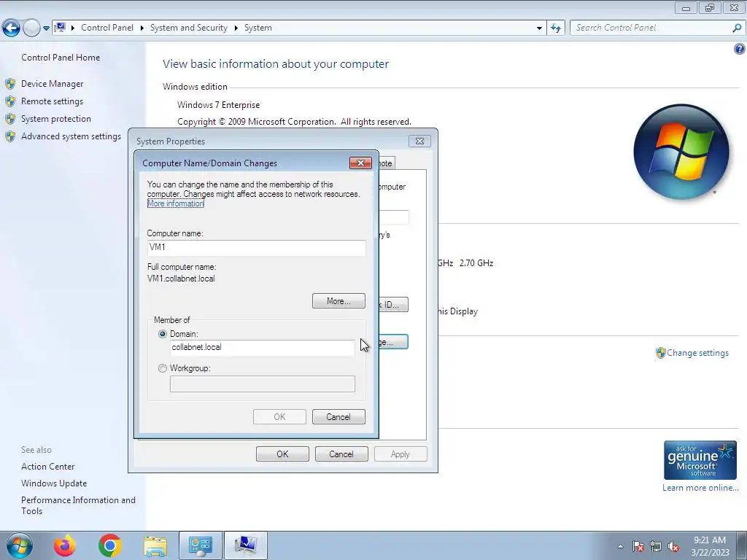The height and width of the screenshot is (560, 747).
Task: Click the refresh button in address bar
Action: [555, 28]
